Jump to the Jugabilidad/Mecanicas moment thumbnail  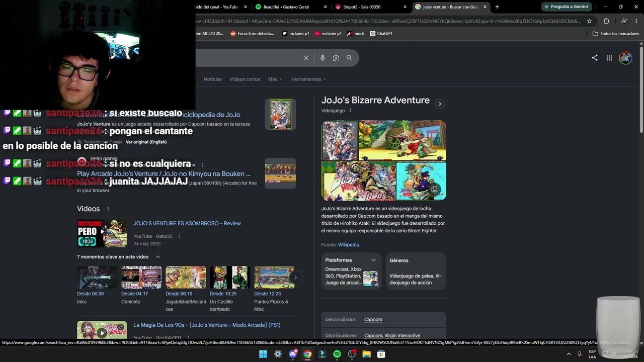point(186,277)
